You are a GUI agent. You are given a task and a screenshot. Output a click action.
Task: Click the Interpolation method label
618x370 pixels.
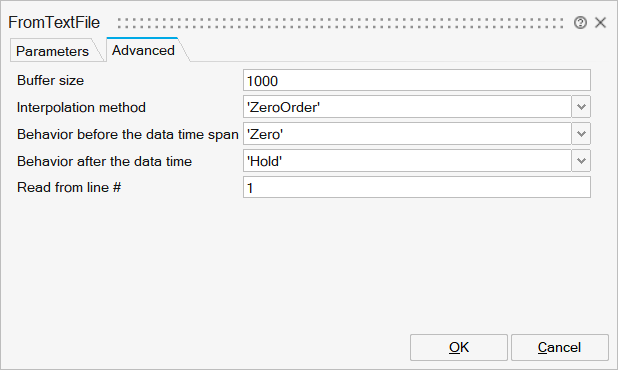(x=81, y=107)
